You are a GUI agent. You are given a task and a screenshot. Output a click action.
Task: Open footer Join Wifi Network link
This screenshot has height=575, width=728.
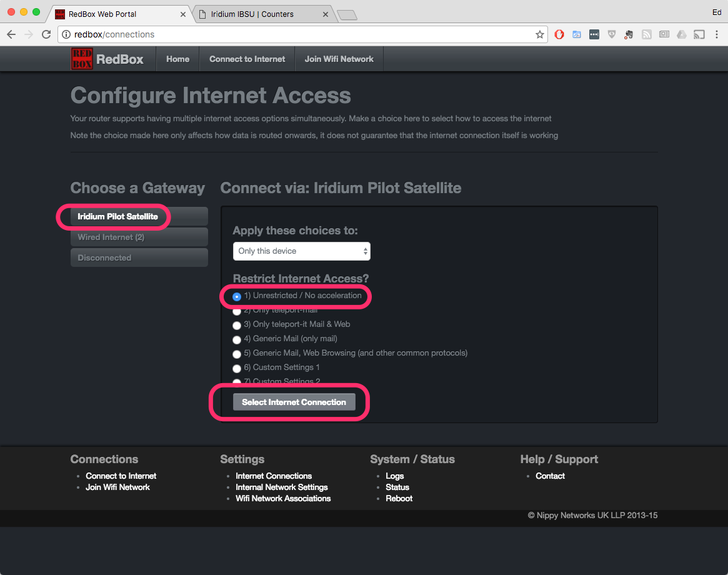(x=117, y=487)
